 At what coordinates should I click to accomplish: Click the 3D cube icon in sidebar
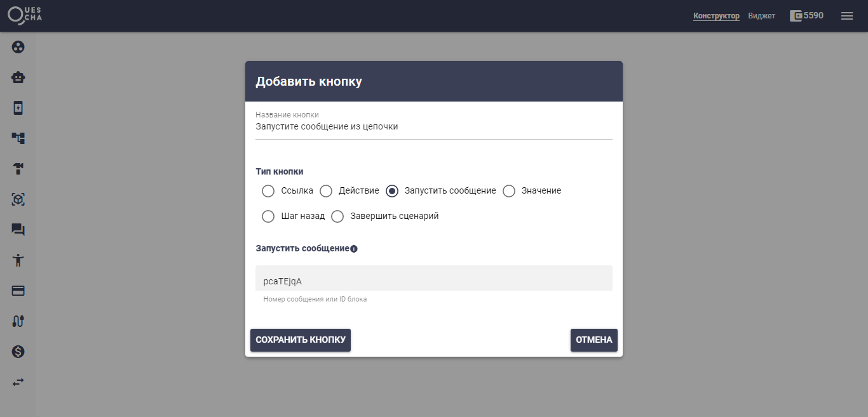(18, 199)
